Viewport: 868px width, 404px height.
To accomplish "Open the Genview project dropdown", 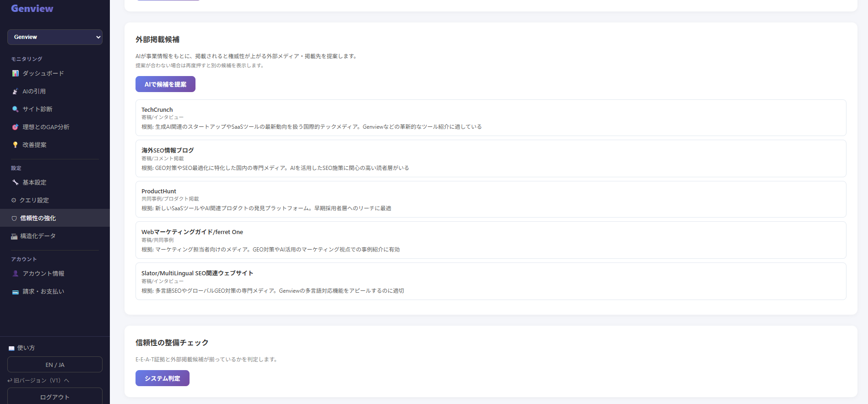I will point(55,37).
